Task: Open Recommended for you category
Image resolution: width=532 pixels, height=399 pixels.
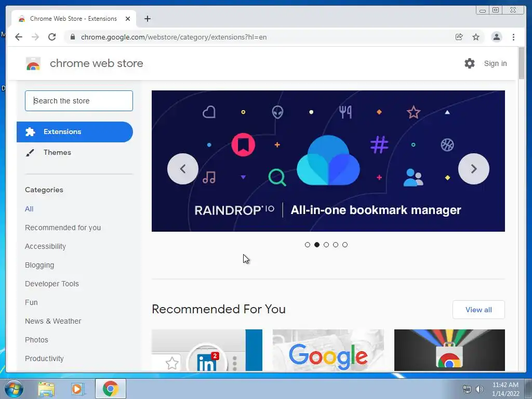Action: 63,228
